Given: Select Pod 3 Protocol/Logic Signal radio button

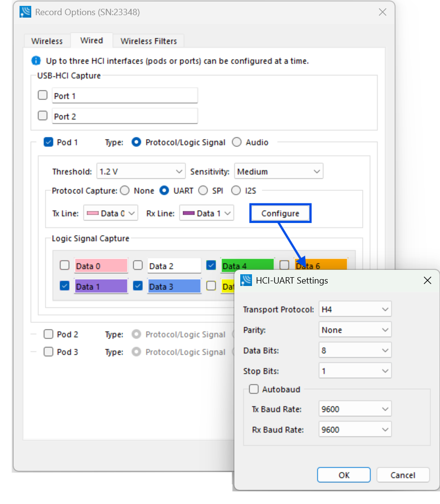Looking at the screenshot, I should pyautogui.click(x=136, y=351).
